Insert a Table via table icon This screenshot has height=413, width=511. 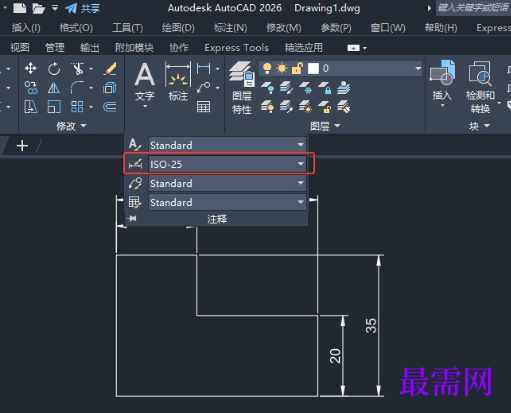203,107
